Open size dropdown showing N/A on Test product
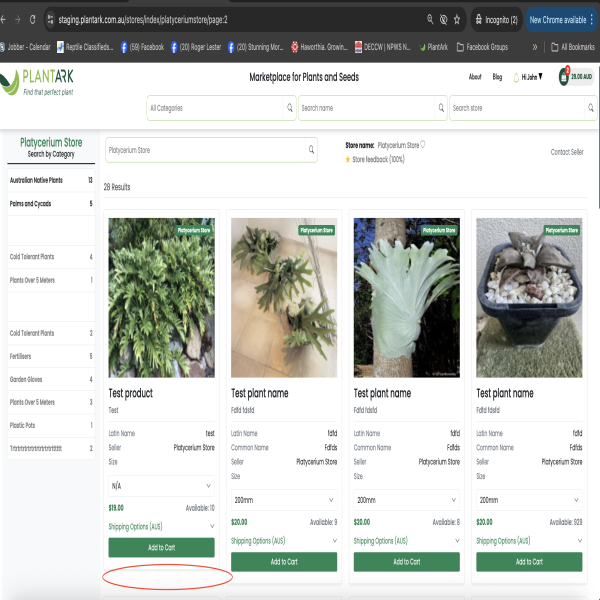The image size is (600, 600). pyautogui.click(x=161, y=486)
